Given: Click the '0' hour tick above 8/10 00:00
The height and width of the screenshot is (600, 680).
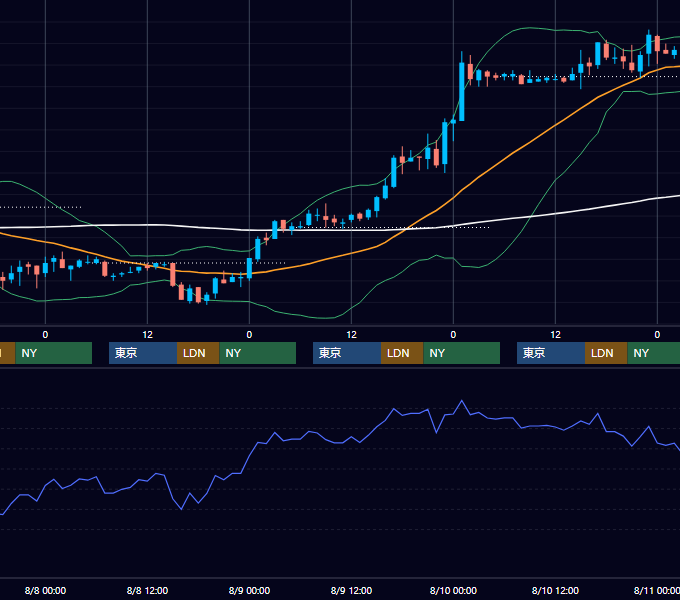Looking at the screenshot, I should 453,335.
